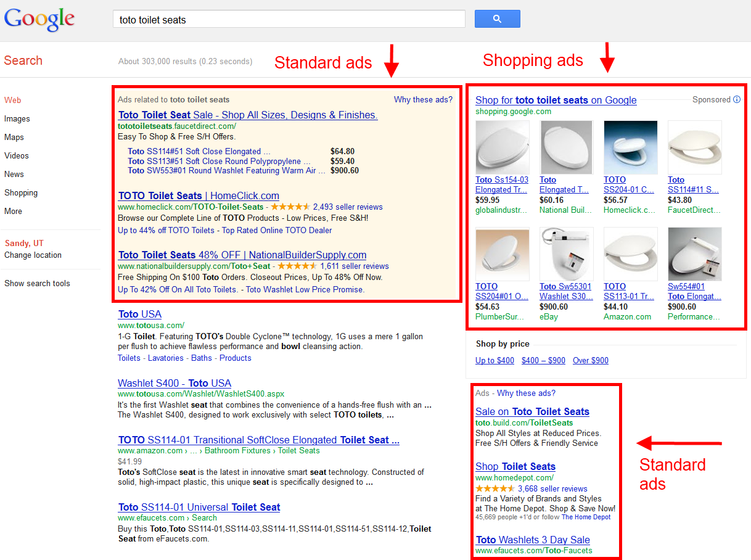
Task: Click the Google logo
Action: tap(39, 19)
